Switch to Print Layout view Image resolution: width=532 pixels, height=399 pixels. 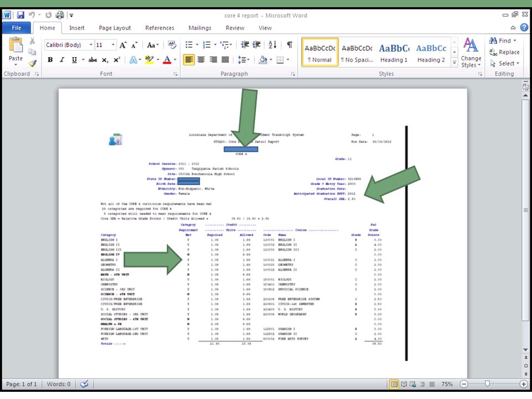coord(394,384)
